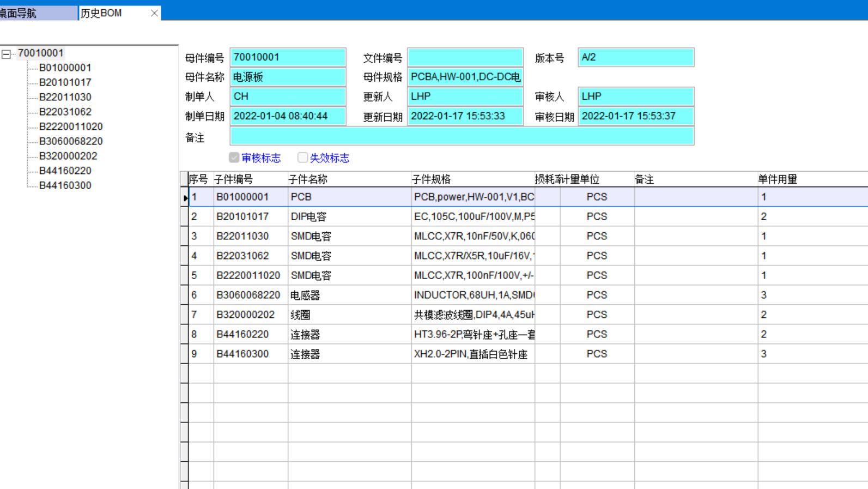This screenshot has width=868, height=489.
Task: Select B22031062 in the tree
Action: click(x=65, y=112)
